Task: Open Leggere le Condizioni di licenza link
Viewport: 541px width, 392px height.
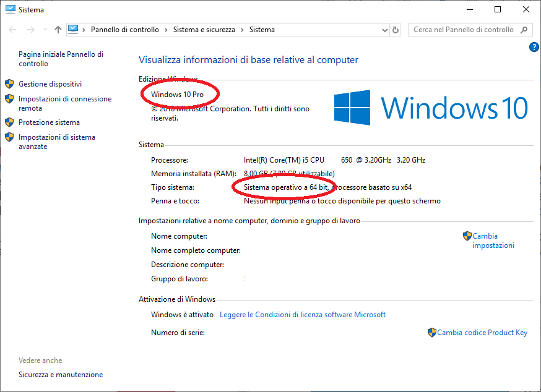Action: pos(303,315)
